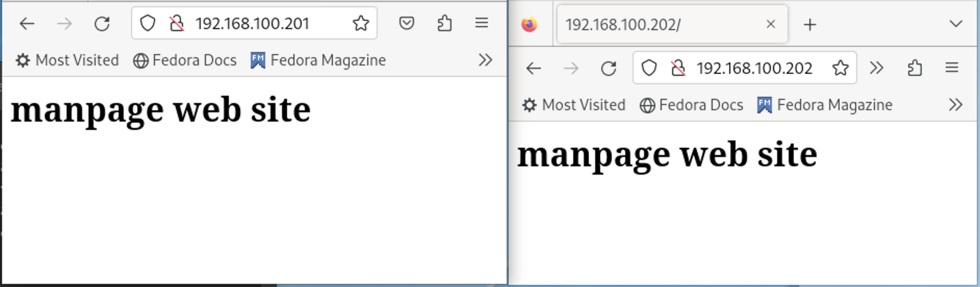Expand overflow toolbar chevron in right browser

click(x=876, y=68)
